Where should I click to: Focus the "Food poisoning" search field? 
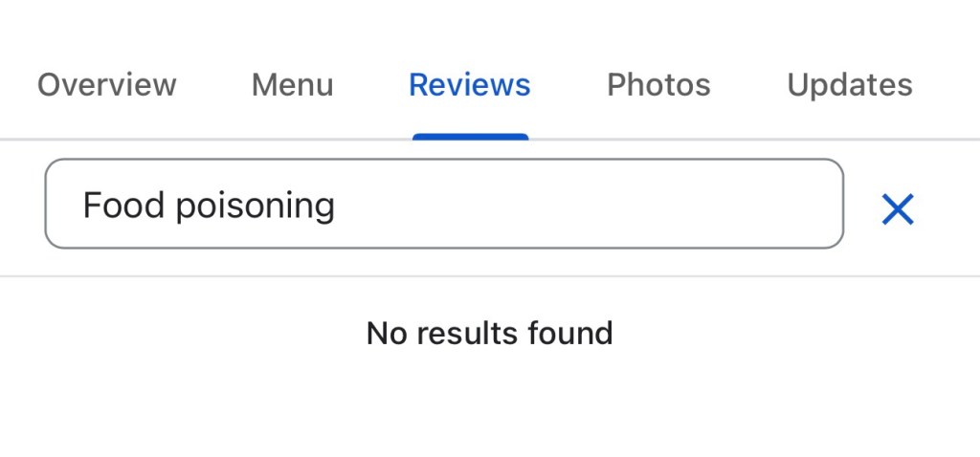(444, 204)
